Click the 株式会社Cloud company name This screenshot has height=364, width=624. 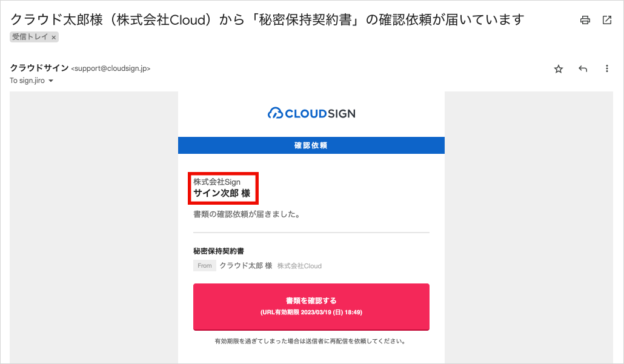[x=299, y=266]
